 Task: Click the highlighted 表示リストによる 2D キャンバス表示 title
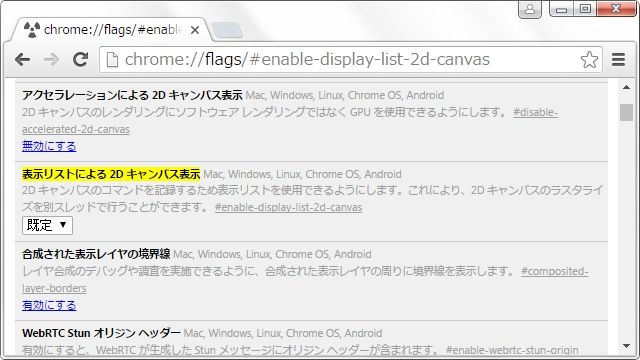(111, 174)
